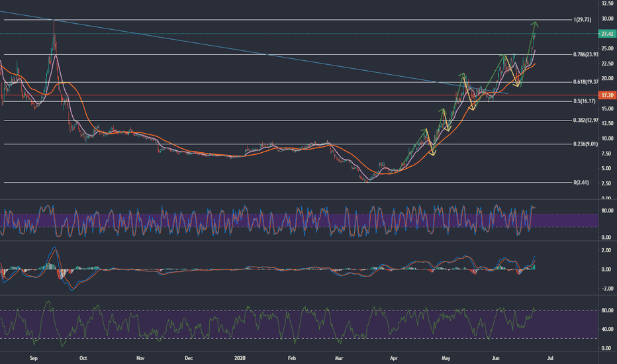This screenshot has width=617, height=364.
Task: Click the 10.00 price axis value
Action: click(x=607, y=138)
